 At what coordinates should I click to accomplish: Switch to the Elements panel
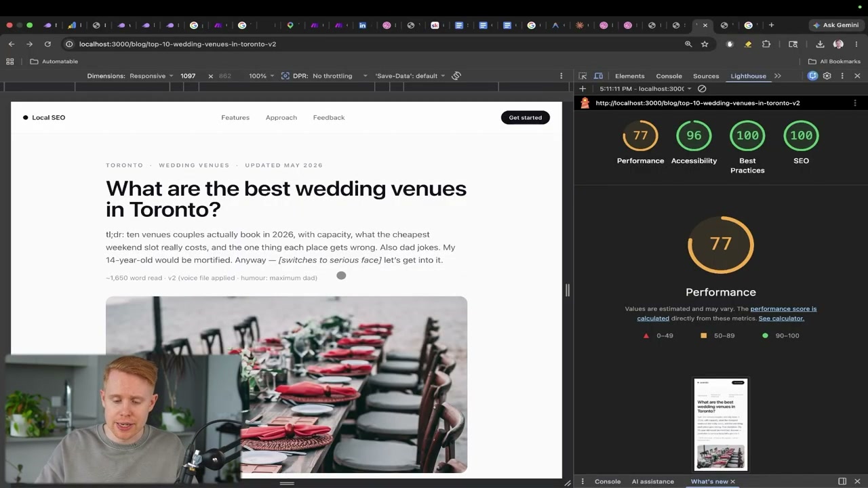(630, 76)
